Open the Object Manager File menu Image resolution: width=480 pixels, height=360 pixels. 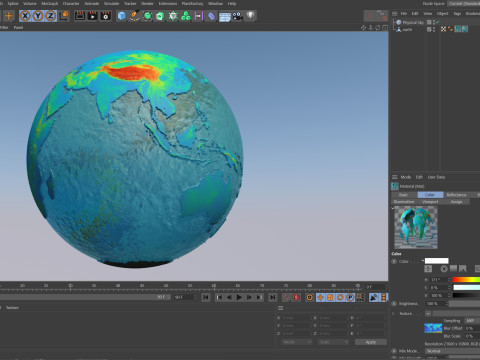pyautogui.click(x=403, y=13)
